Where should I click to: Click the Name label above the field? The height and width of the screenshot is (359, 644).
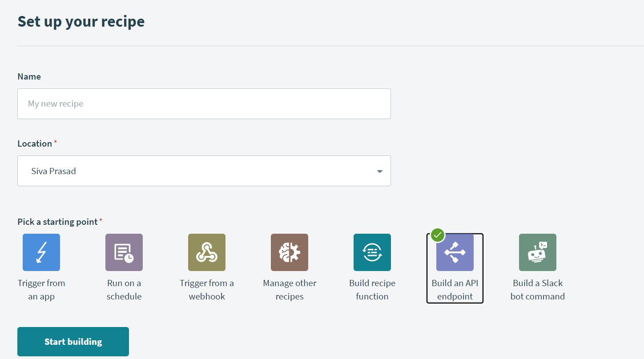(x=29, y=77)
